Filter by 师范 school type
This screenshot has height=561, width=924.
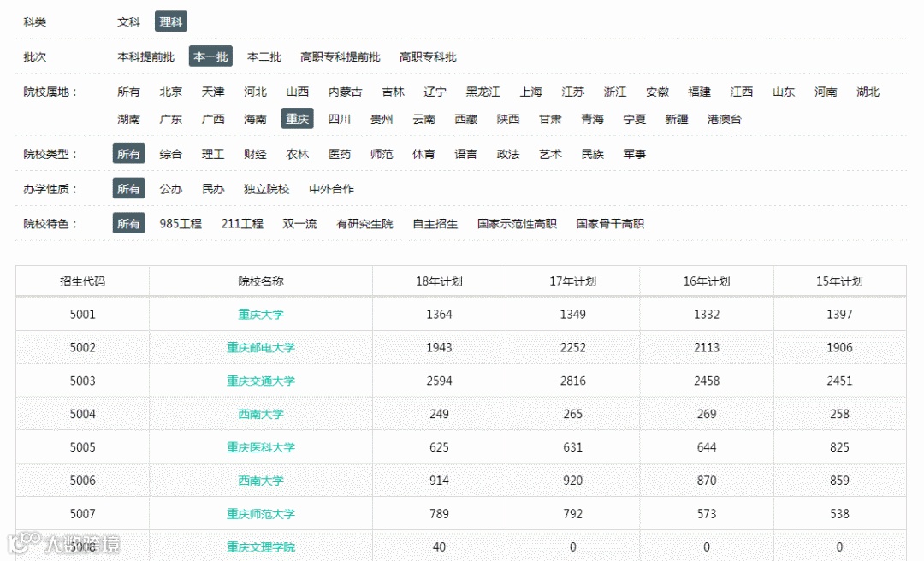[382, 154]
